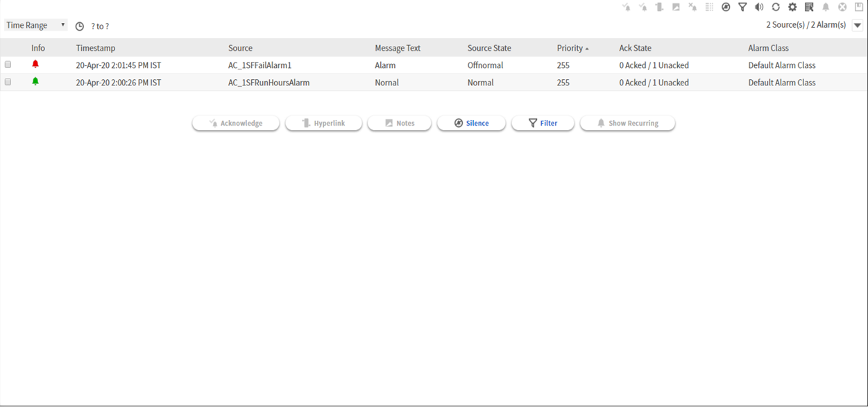
Task: Click the alarm details report icon
Action: click(x=809, y=7)
